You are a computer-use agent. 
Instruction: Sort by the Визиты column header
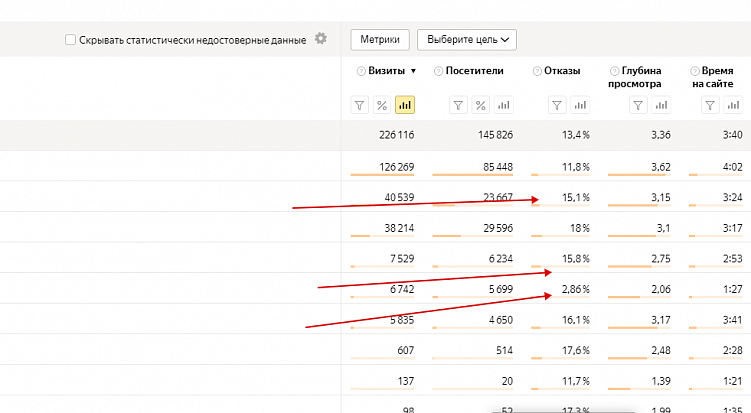(x=387, y=71)
